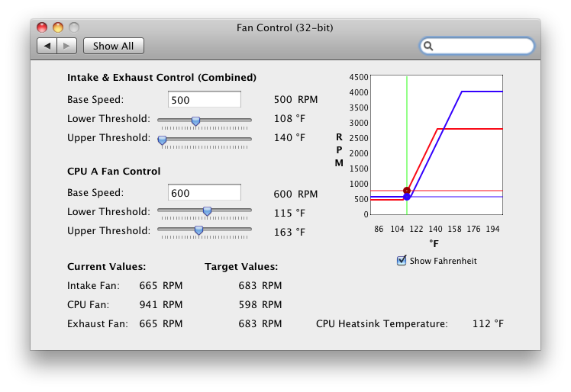Click the 'Target Values:' heading
571x392 pixels.
tap(241, 266)
